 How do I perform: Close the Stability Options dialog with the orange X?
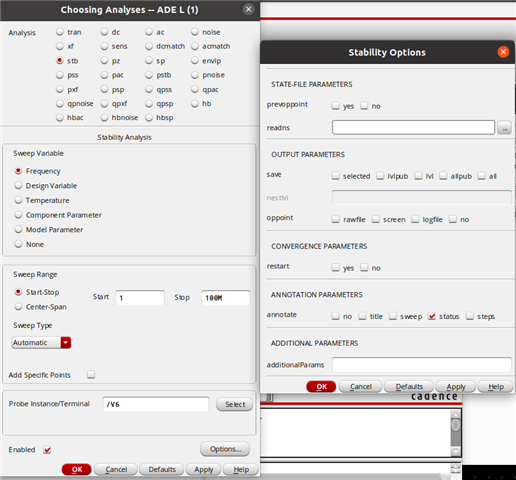(x=503, y=52)
